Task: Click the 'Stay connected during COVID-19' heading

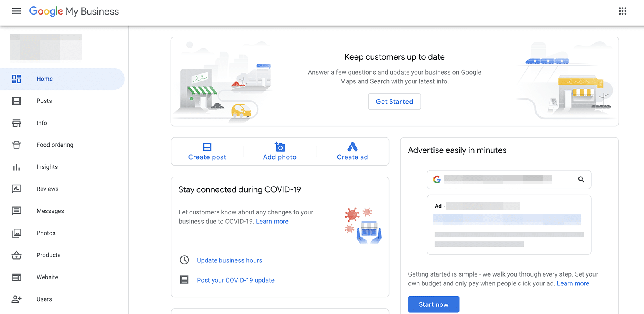Action: (x=240, y=189)
